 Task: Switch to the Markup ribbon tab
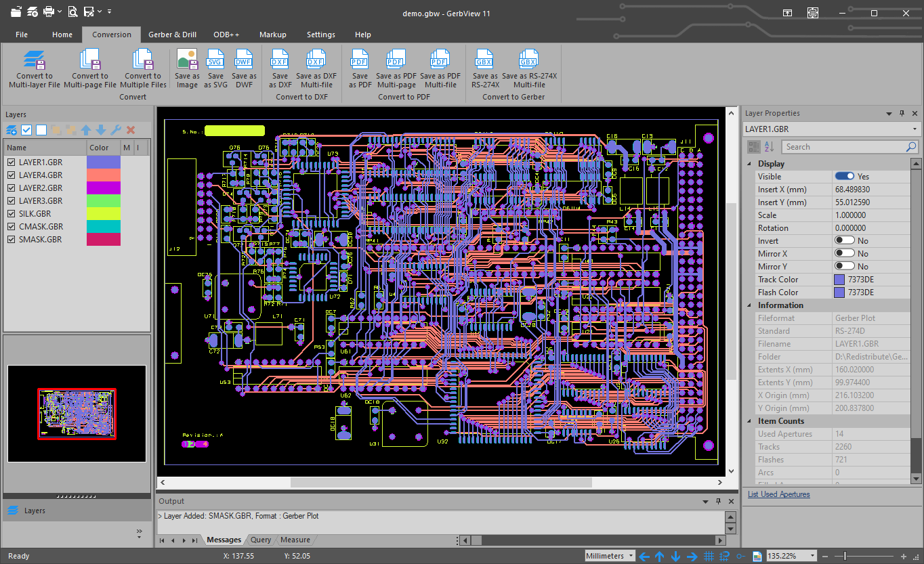tap(273, 34)
